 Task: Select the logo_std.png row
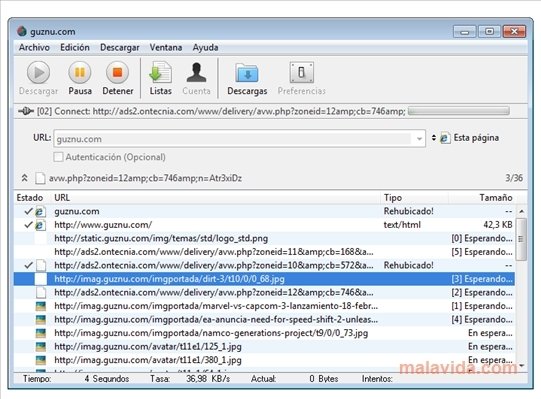[265, 239]
